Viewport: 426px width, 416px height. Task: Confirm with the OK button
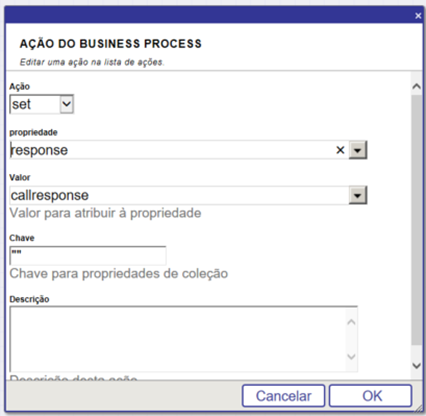tap(371, 396)
